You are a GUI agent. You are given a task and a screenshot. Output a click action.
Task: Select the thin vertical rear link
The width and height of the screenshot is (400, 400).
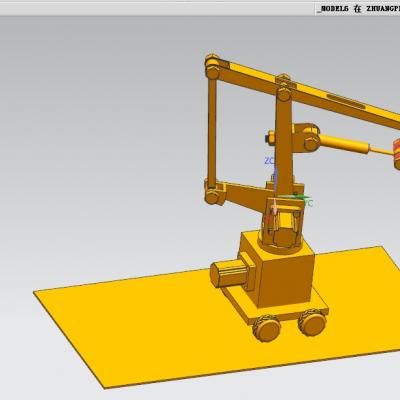212,132
